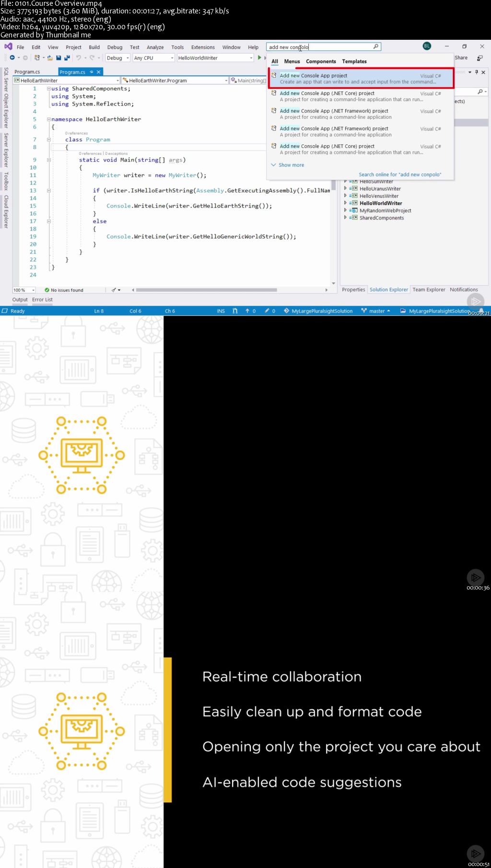
Task: Open the Notifications tab
Action: (464, 289)
